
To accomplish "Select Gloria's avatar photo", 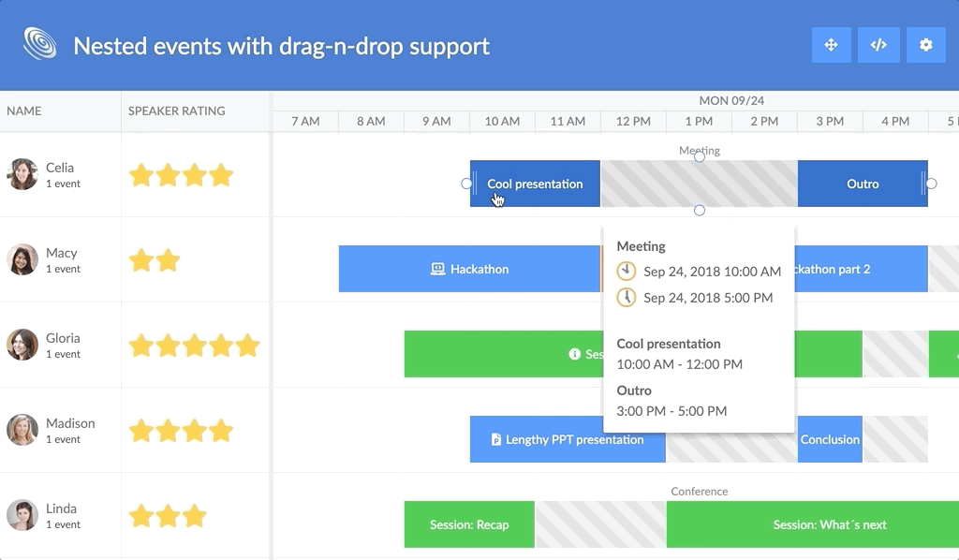I will (x=22, y=345).
